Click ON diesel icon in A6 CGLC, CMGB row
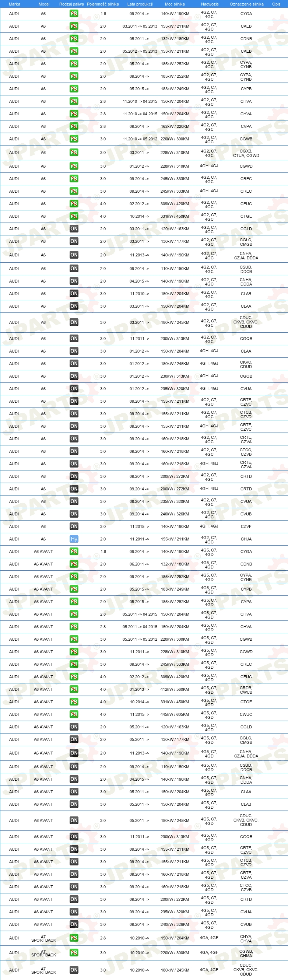Screen dimensions: 288x980 (x=74, y=241)
